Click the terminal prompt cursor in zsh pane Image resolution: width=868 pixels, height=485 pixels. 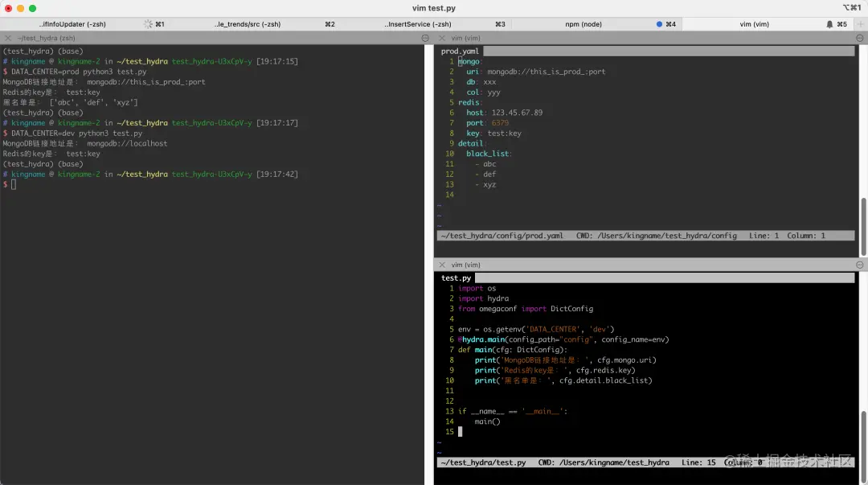coord(14,184)
